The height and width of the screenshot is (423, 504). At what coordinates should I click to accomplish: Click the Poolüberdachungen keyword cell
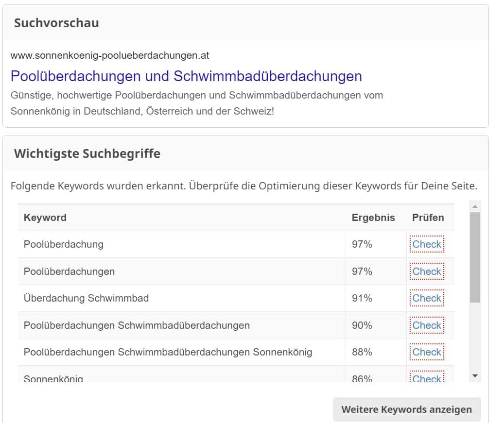click(182, 271)
